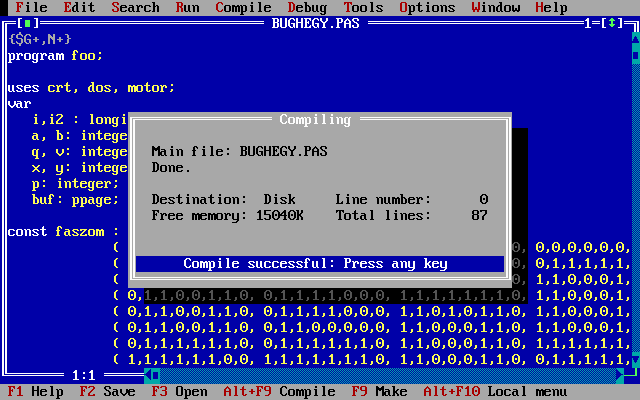The image size is (640, 400).
Task: Open the Options menu
Action: point(427,7)
